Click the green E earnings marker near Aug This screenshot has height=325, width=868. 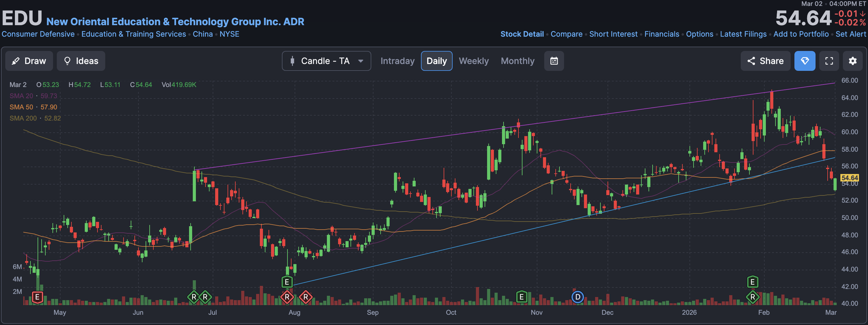(287, 282)
